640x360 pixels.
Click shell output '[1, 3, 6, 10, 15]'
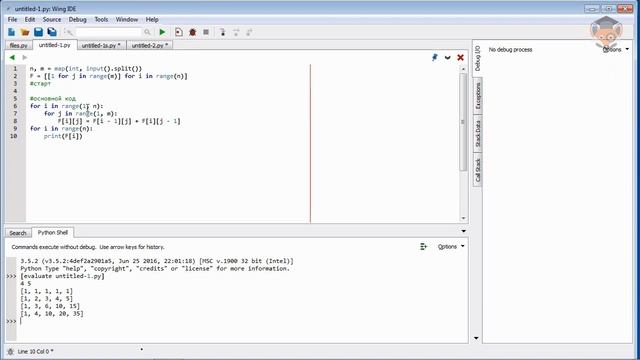point(50,306)
